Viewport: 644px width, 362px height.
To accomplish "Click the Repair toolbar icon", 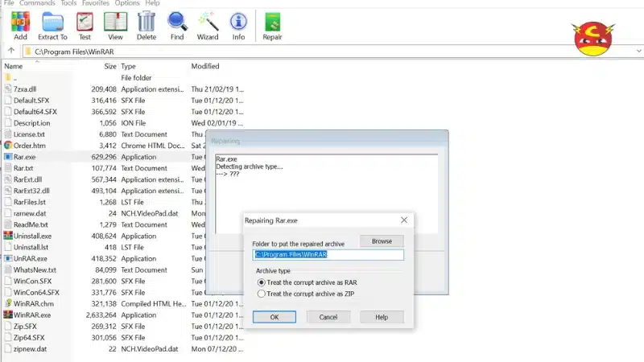I will 272,26.
